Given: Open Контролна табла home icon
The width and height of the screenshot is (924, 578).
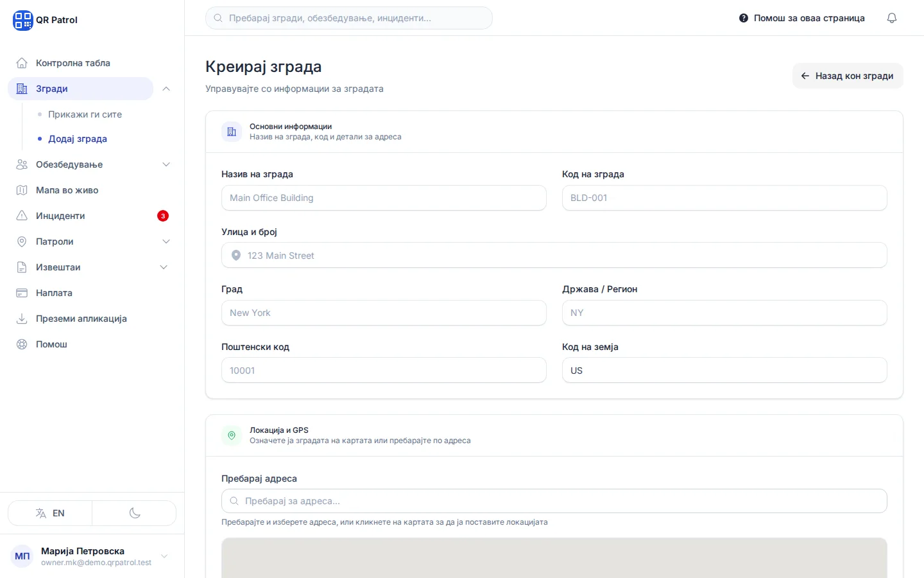Looking at the screenshot, I should coord(22,63).
